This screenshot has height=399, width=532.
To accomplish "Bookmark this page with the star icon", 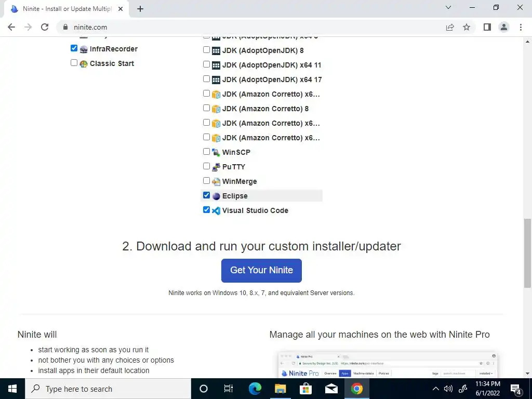I will tap(467, 27).
